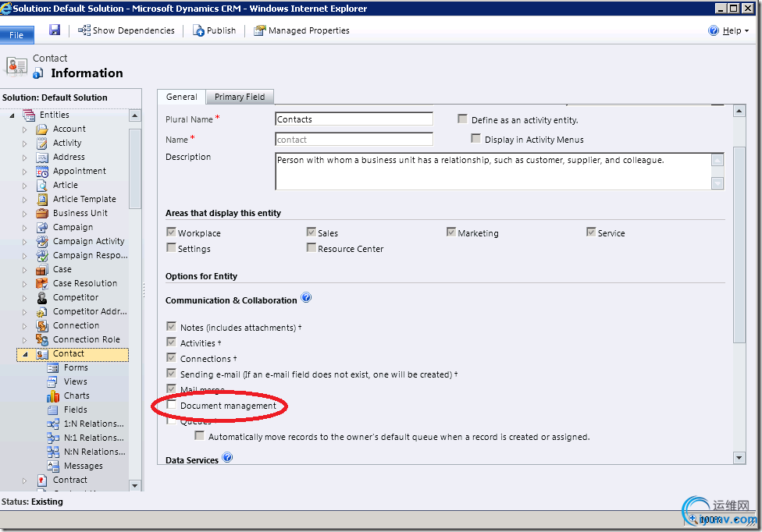Click the Charts bar chart icon
This screenshot has height=532, width=762.
52,396
